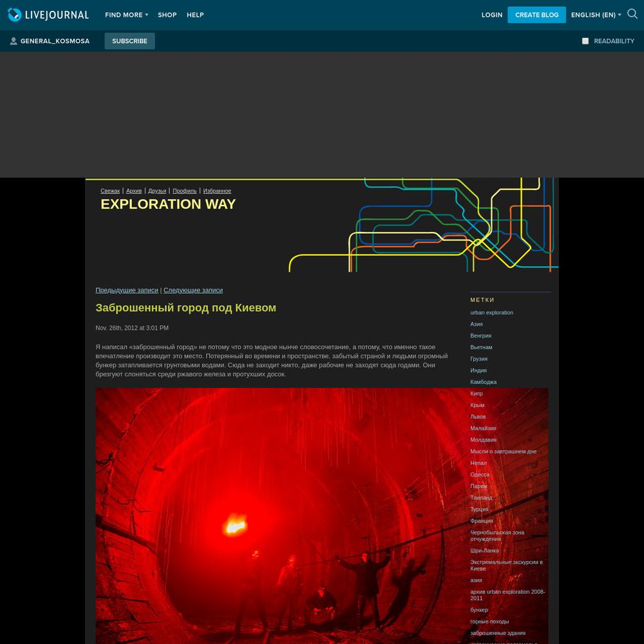Image resolution: width=644 pixels, height=644 pixels.
Task: Click the МЕТКИ sidebar heading
Action: coord(482,300)
